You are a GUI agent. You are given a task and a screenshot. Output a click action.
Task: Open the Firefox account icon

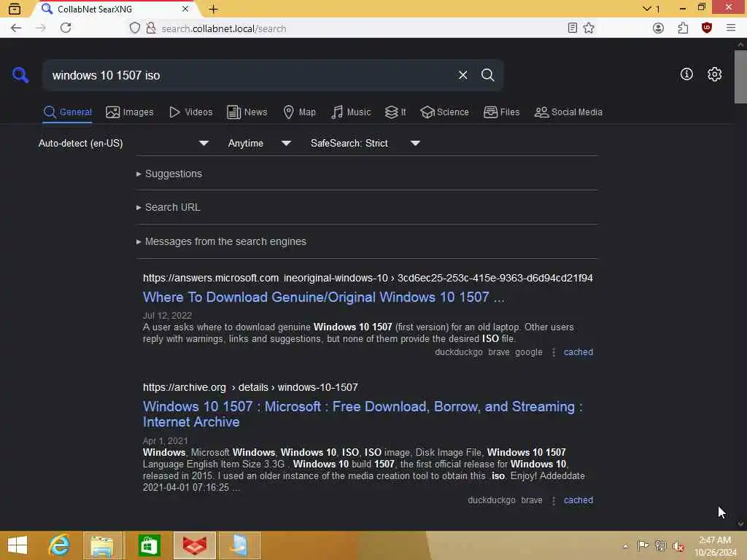pos(659,28)
